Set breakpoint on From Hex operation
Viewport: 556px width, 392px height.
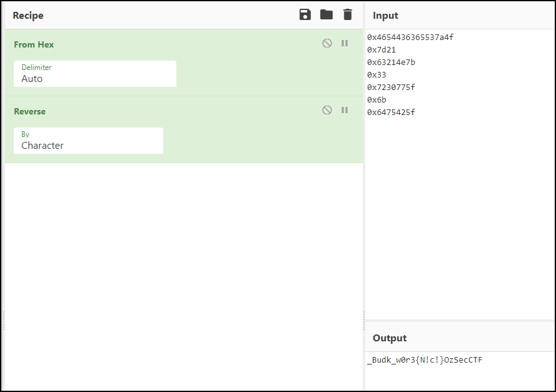coord(345,43)
